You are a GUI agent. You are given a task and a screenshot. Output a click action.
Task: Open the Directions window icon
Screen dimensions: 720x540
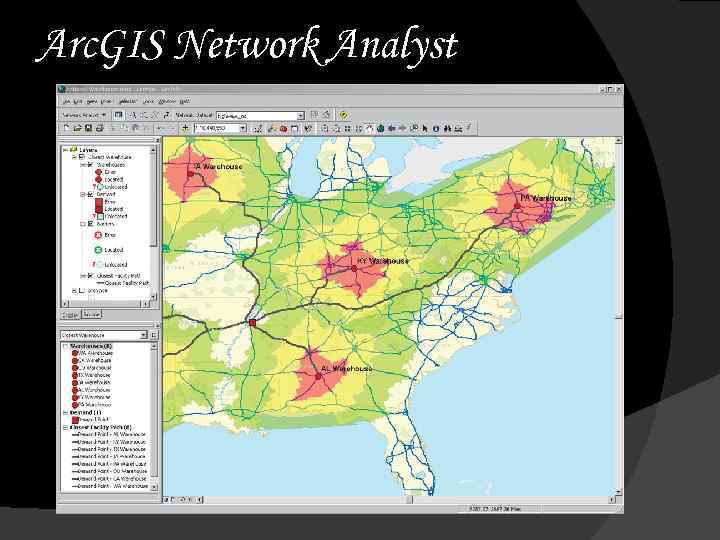(166, 115)
